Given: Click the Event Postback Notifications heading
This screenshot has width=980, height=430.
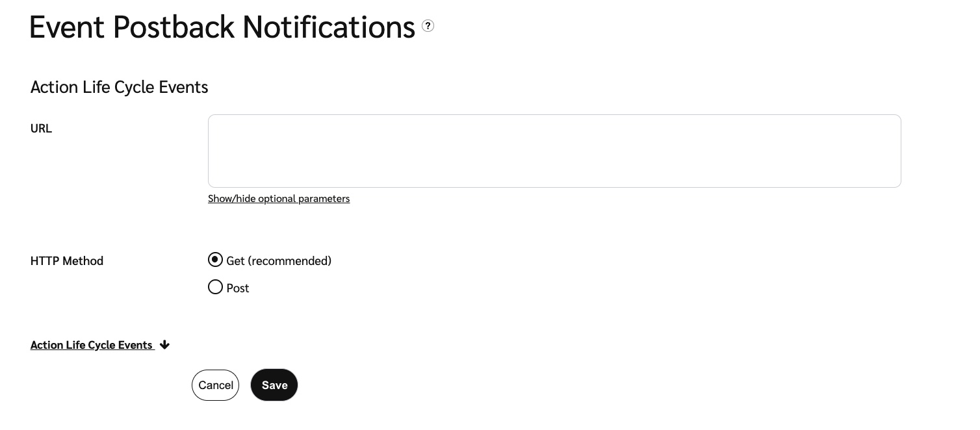Looking at the screenshot, I should tap(222, 27).
